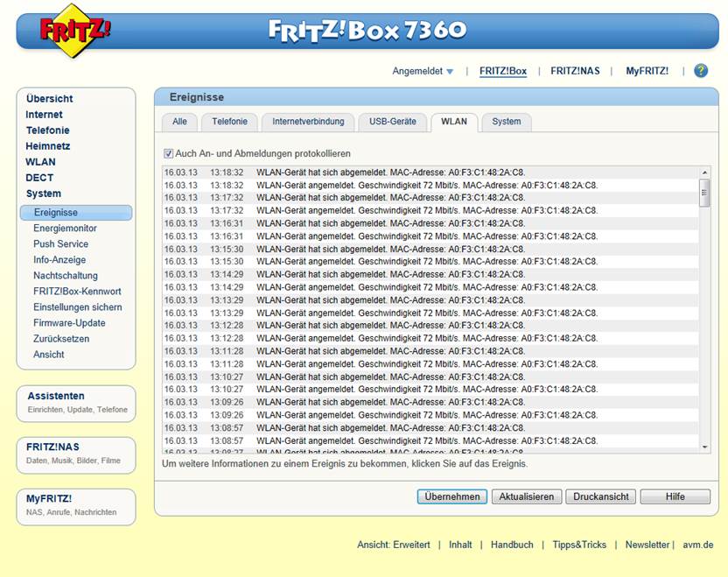This screenshot has height=577, width=728.
Task: Select the USB-Geräte tab
Action: coord(392,122)
